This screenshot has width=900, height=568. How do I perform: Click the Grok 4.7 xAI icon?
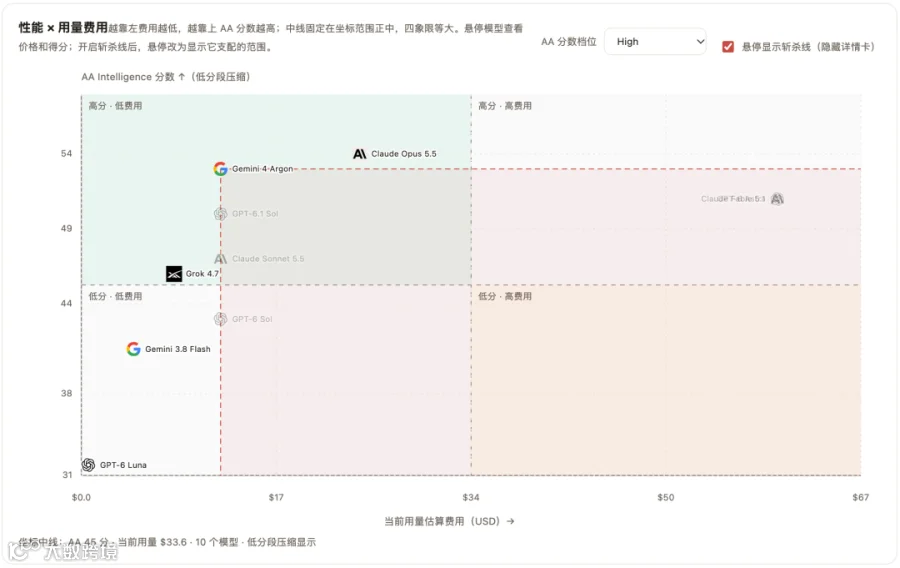tap(174, 274)
